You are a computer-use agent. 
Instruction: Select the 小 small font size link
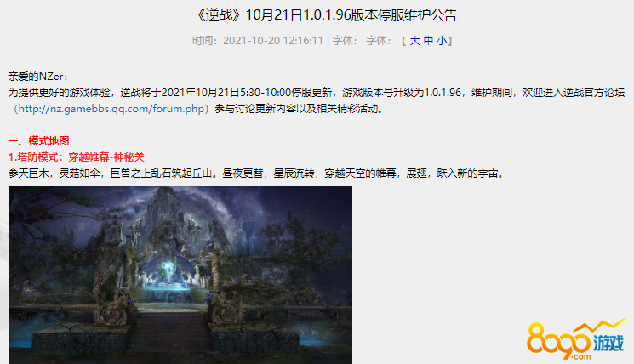click(442, 41)
